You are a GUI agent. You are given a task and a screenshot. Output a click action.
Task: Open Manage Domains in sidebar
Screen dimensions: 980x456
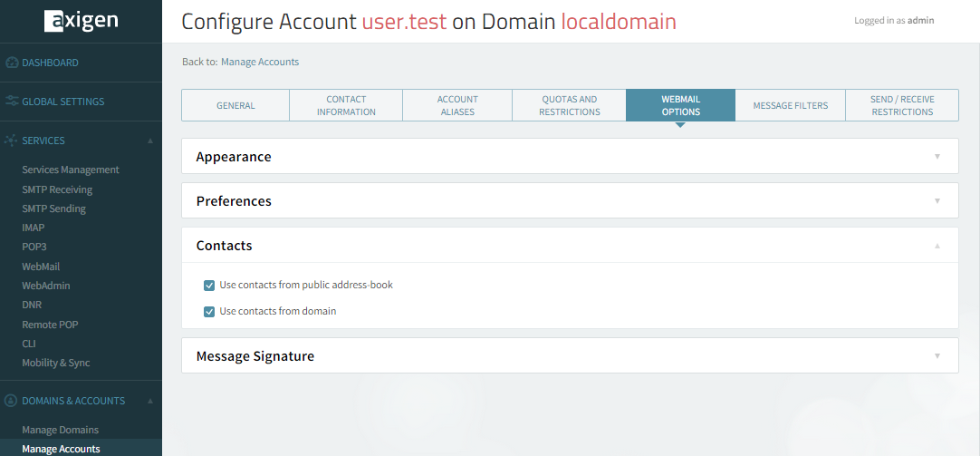pos(60,430)
